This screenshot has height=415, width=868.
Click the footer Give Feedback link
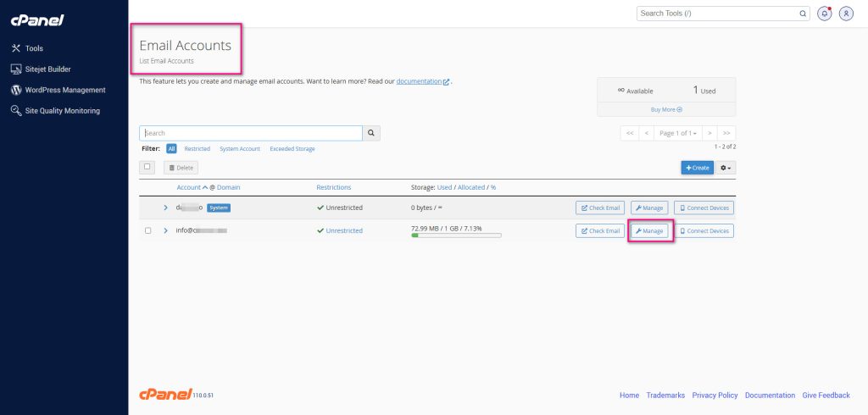826,395
